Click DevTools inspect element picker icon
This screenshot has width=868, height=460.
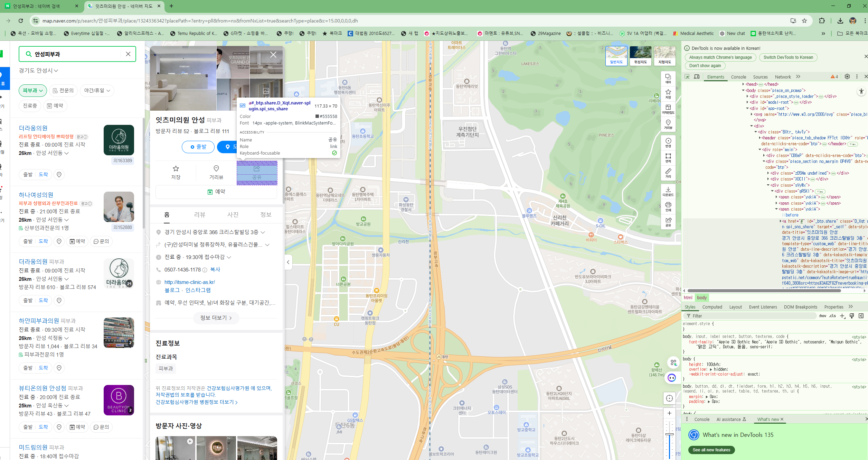pos(687,77)
